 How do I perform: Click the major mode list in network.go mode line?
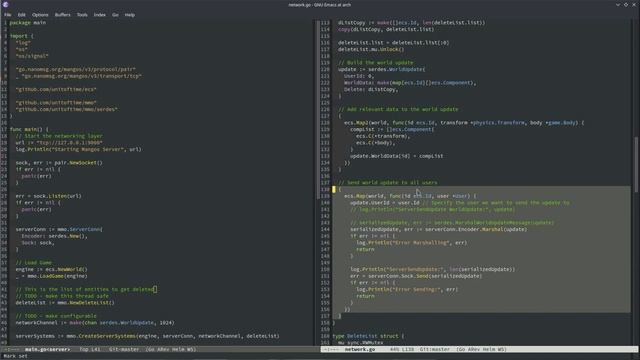[482, 349]
